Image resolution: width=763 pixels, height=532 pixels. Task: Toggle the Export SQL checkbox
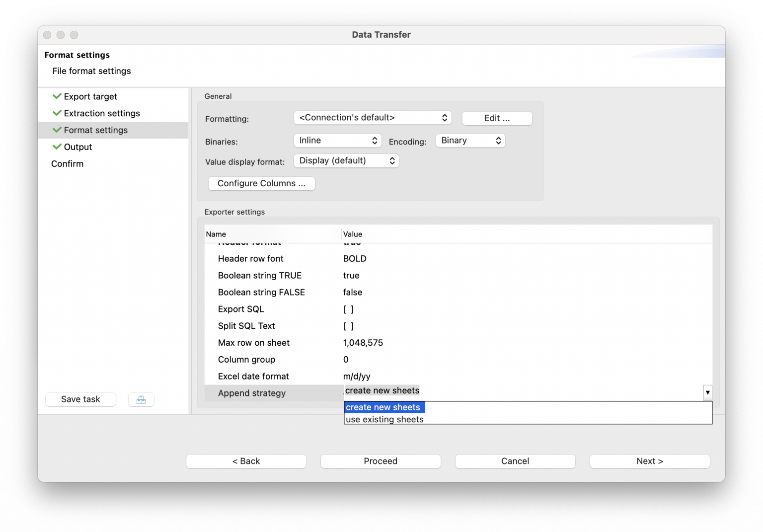(x=348, y=309)
